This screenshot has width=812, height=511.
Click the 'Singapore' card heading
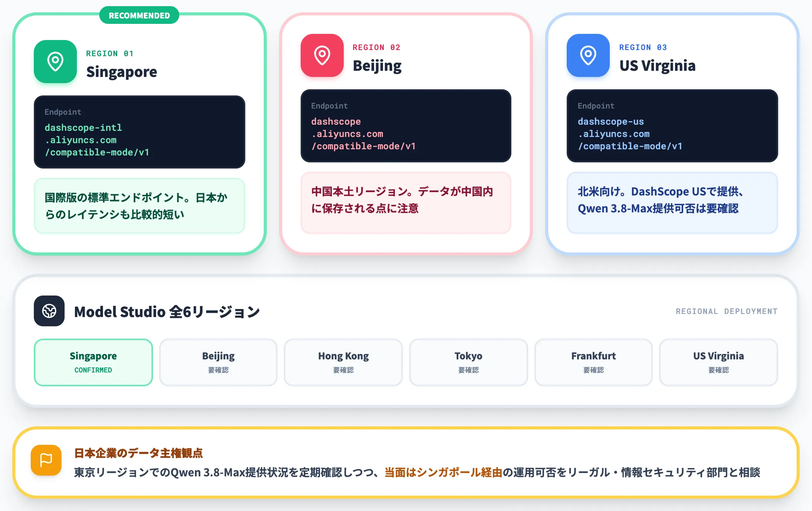click(x=121, y=72)
